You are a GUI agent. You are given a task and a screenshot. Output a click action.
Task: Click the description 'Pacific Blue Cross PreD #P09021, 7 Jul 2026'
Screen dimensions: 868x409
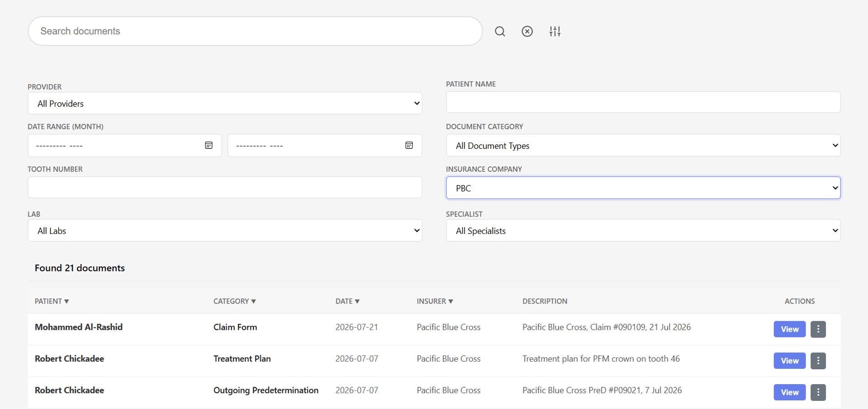click(602, 390)
